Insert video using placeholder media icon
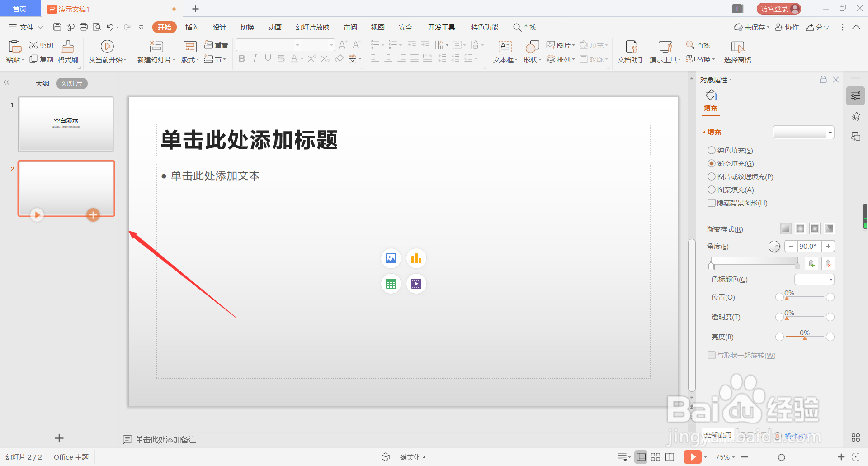The height and width of the screenshot is (466, 868). (416, 284)
